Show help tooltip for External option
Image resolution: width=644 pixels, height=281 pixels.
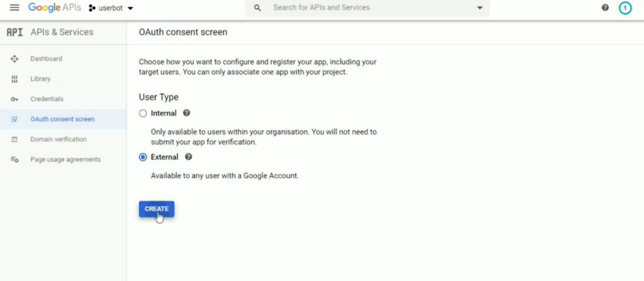[x=189, y=157]
